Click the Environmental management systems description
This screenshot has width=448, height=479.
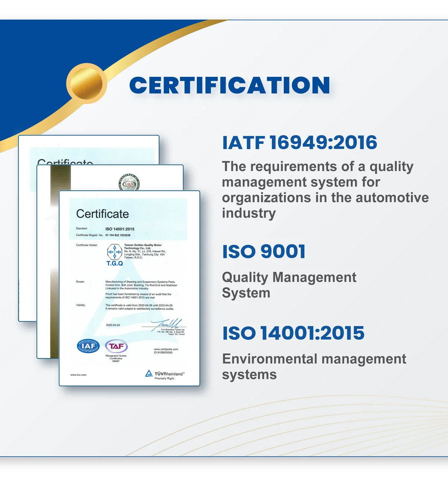(314, 366)
